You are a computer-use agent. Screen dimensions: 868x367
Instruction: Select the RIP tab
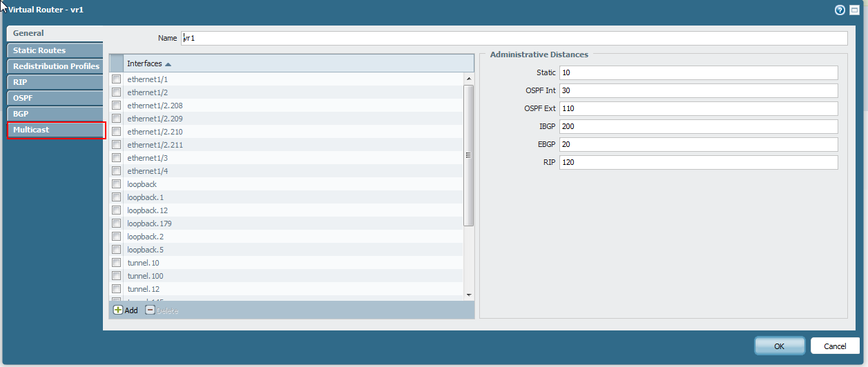click(55, 82)
